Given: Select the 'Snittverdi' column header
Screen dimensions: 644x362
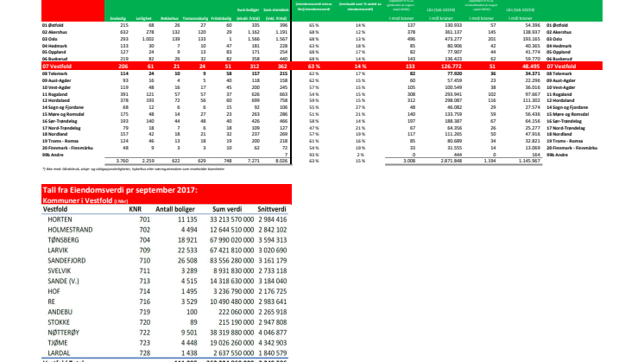Looking at the screenshot, I should click(272, 209).
